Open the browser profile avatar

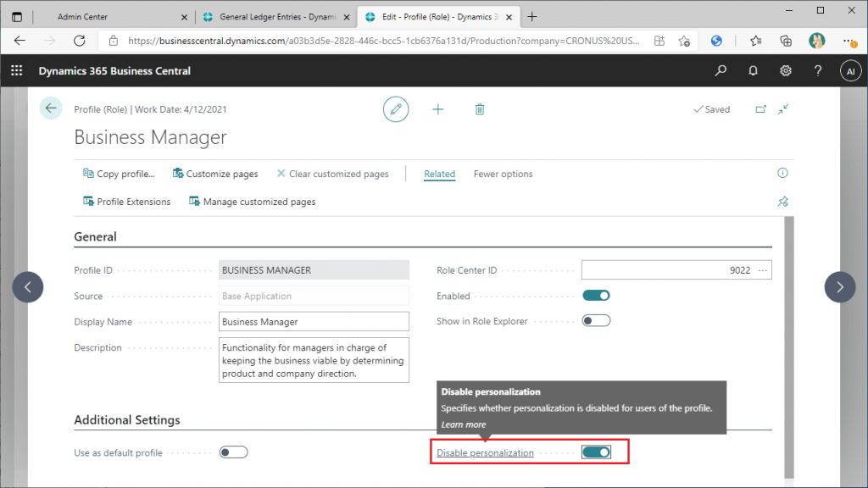816,41
